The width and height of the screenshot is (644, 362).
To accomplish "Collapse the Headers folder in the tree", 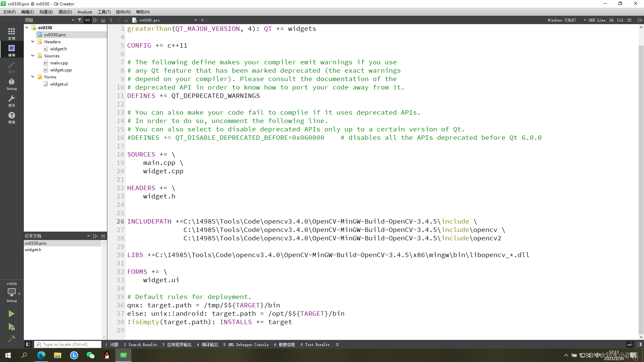I will (x=33, y=42).
